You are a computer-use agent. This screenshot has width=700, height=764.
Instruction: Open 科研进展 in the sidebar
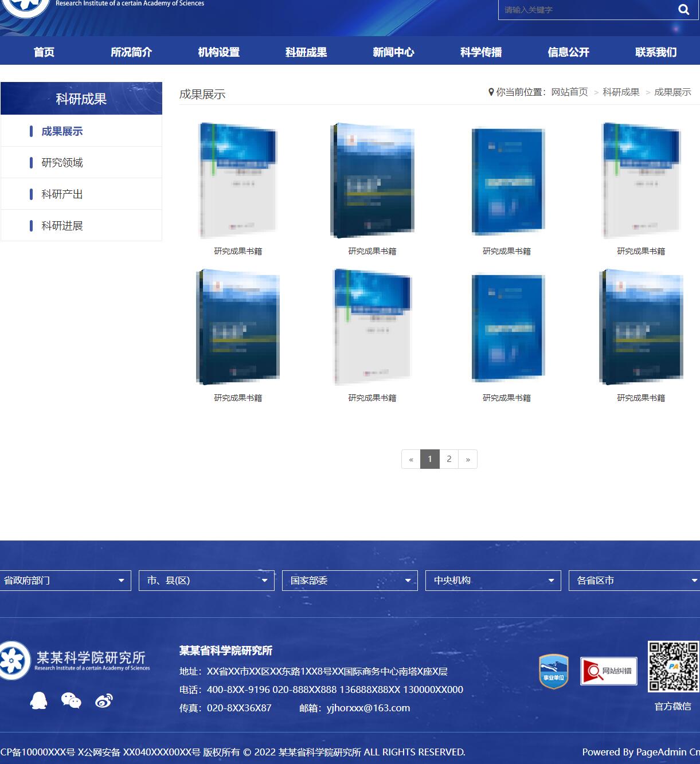[x=62, y=226]
